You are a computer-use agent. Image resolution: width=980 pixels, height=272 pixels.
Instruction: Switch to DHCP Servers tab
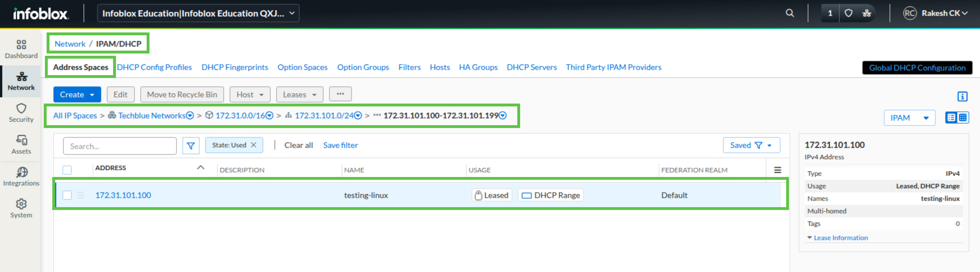532,67
